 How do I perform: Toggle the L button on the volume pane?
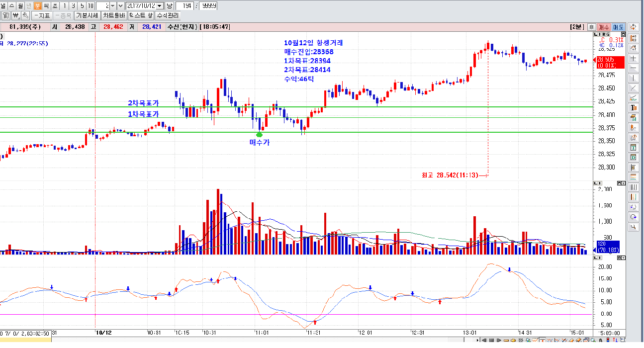coord(597,183)
